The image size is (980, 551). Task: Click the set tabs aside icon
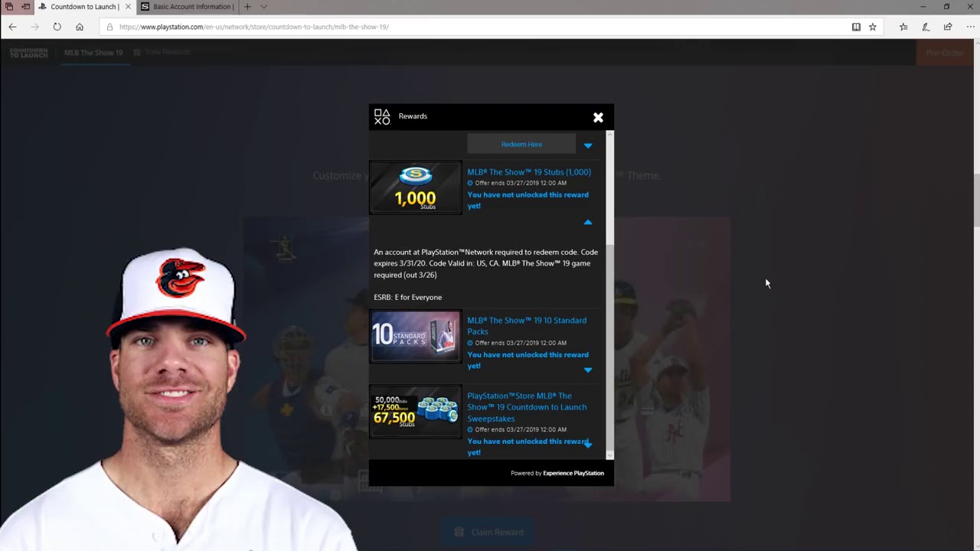pyautogui.click(x=26, y=7)
